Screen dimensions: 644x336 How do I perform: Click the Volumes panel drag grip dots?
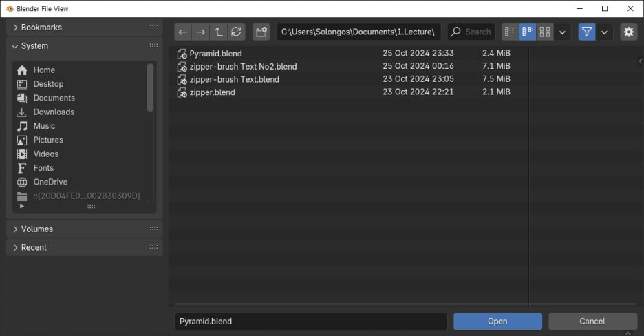click(153, 229)
